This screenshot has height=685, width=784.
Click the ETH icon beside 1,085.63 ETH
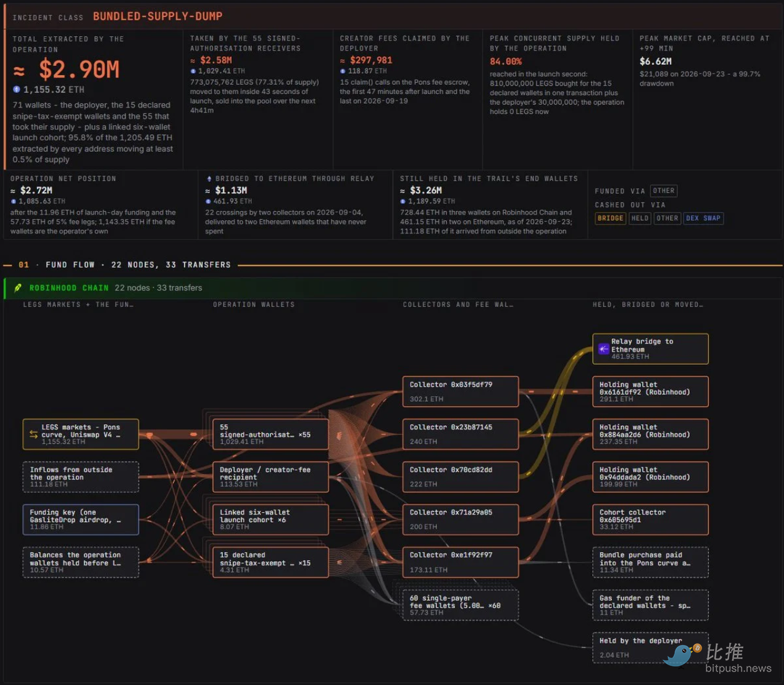coord(14,201)
